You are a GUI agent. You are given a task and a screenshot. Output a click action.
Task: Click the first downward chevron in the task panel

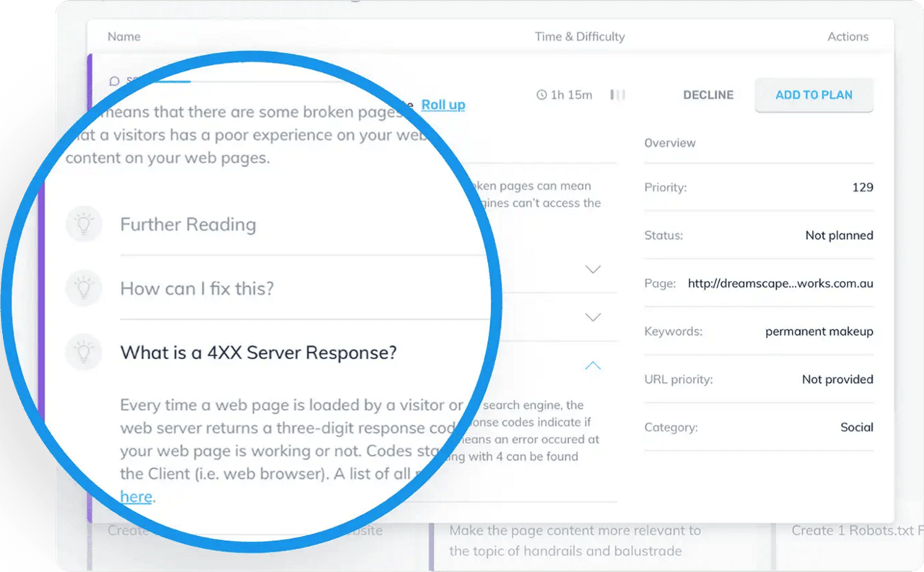(x=593, y=269)
